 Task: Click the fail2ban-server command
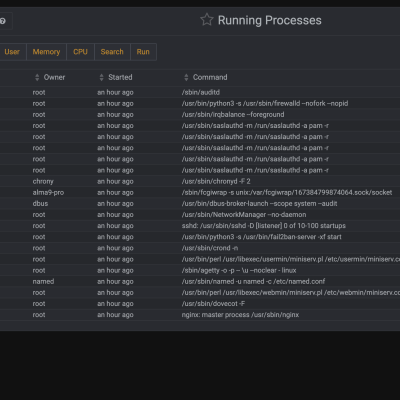pyautogui.click(x=262, y=237)
